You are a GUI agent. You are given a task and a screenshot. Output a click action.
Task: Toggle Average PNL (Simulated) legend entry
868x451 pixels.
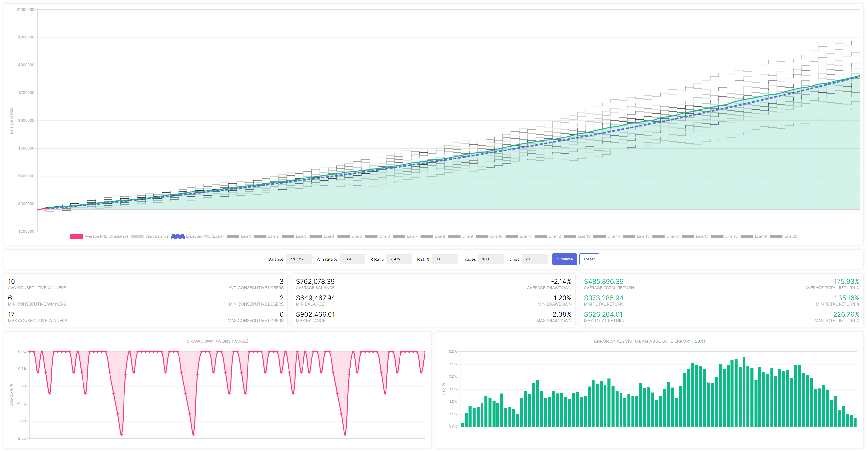pos(99,236)
